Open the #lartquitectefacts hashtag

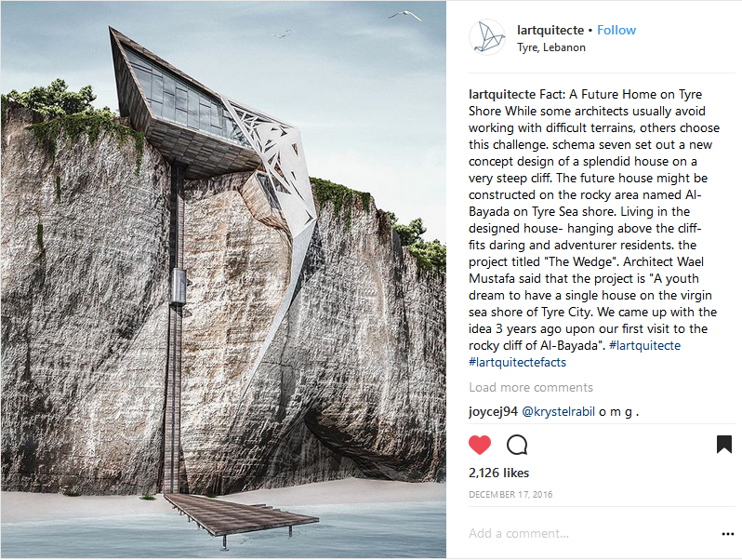(x=517, y=362)
